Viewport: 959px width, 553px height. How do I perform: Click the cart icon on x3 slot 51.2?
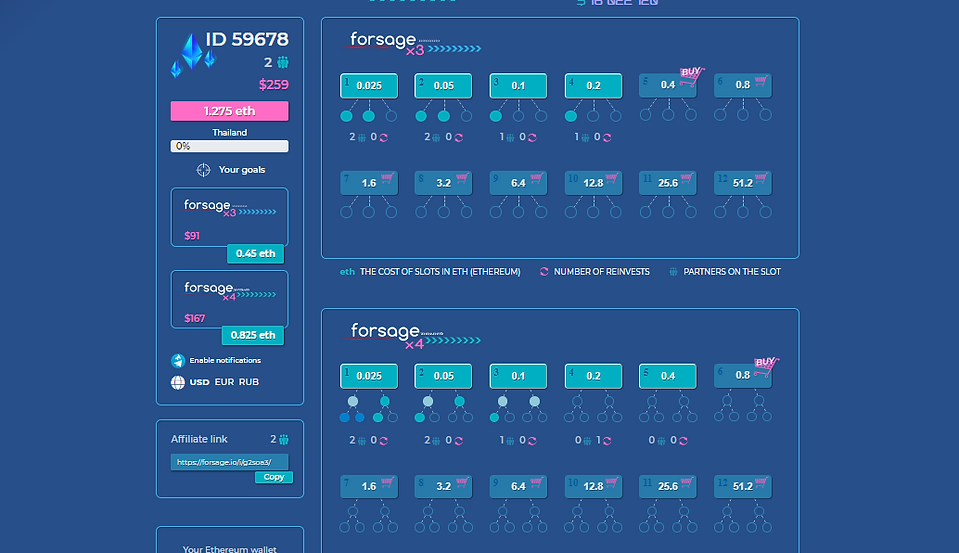[x=760, y=178]
